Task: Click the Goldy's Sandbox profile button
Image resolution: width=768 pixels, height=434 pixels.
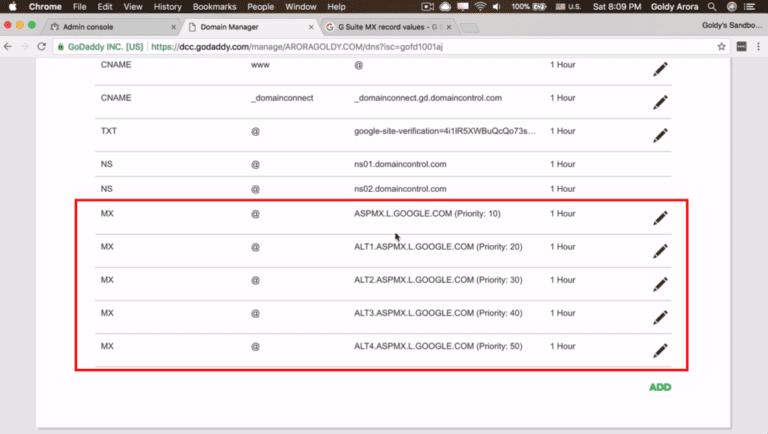Action: tap(732, 25)
